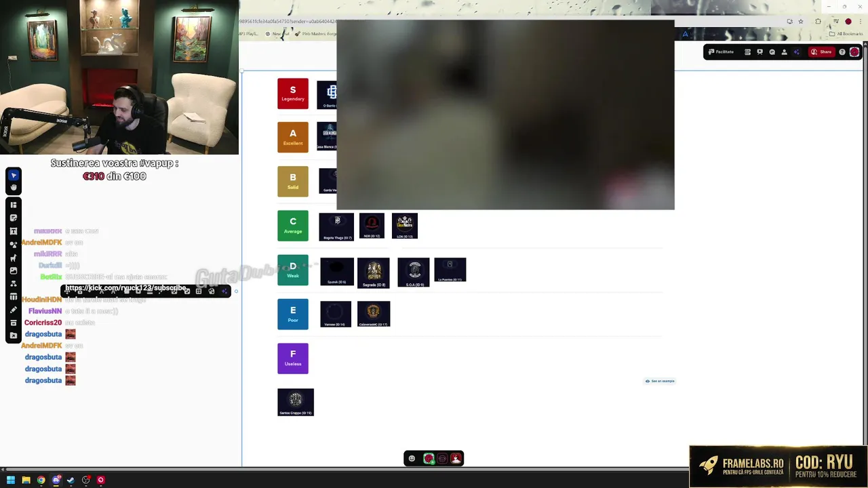Open All Bookmarks folder
Viewport: 868px width, 488px height.
pyautogui.click(x=847, y=34)
